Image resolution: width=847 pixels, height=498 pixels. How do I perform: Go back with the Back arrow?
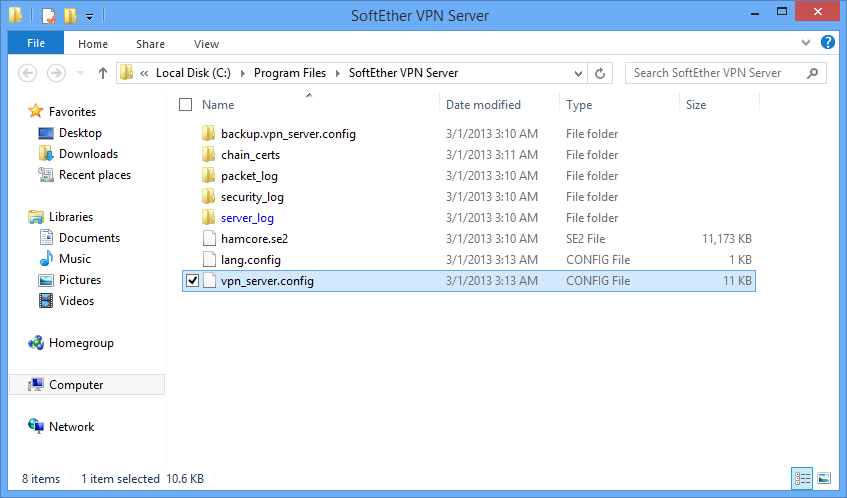pos(28,73)
